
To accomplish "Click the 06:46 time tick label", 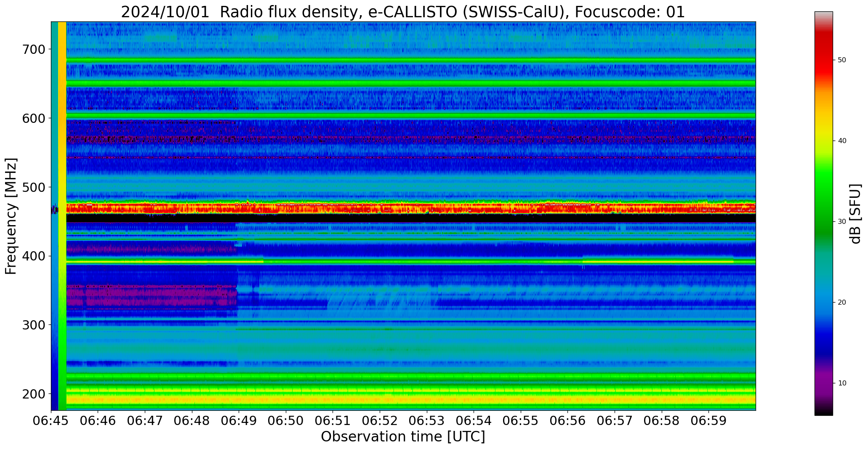I will point(98,421).
